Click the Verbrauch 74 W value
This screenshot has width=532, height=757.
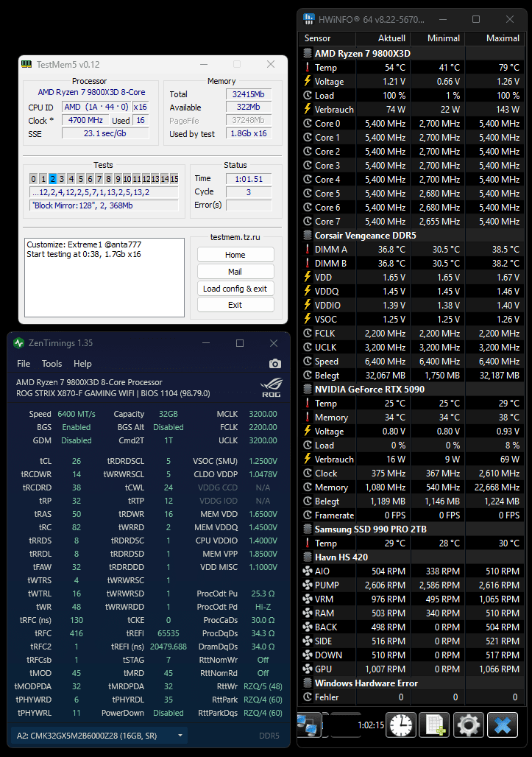click(x=395, y=109)
